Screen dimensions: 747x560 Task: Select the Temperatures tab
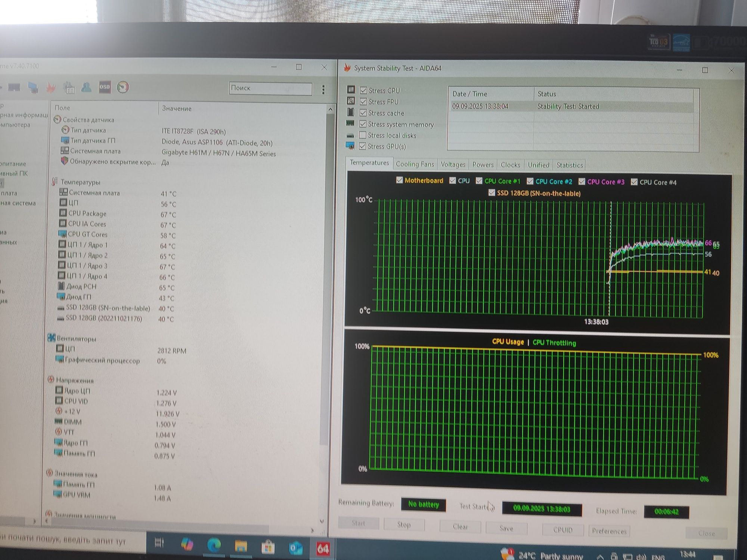tap(369, 163)
